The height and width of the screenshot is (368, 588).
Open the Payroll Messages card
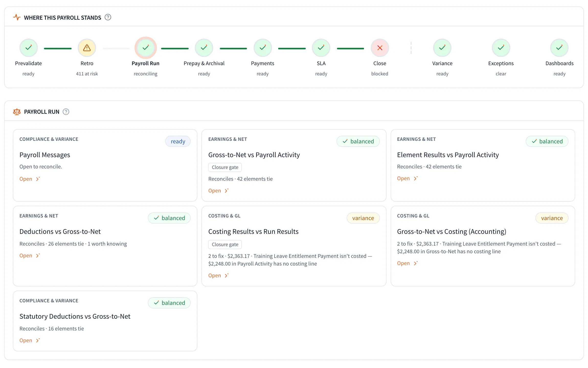pos(30,179)
